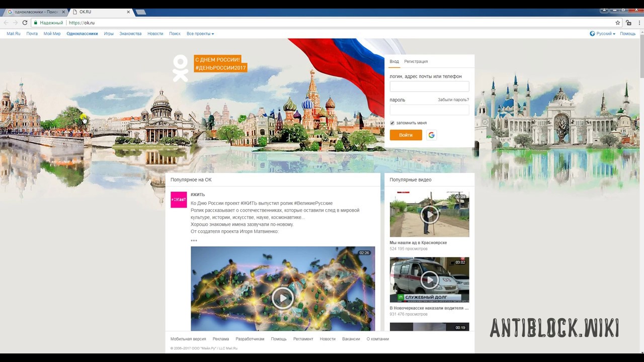Sign in with the Google icon button
This screenshot has height=362, width=644.
431,135
